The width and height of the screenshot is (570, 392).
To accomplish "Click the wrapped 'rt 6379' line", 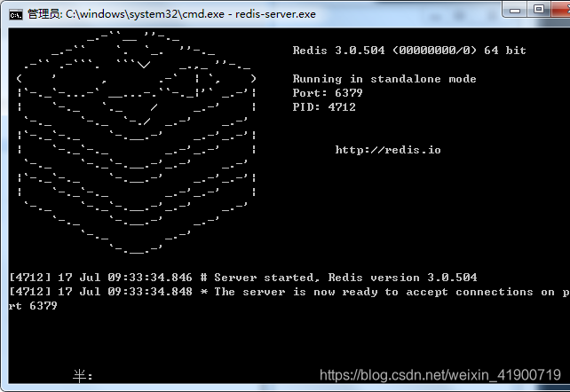I will 33,306.
